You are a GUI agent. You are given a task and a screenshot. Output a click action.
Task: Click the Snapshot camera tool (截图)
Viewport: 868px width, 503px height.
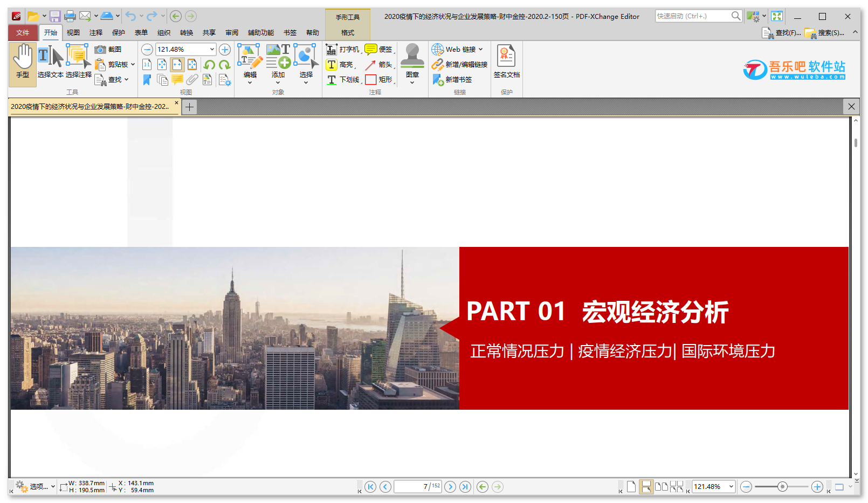(108, 49)
